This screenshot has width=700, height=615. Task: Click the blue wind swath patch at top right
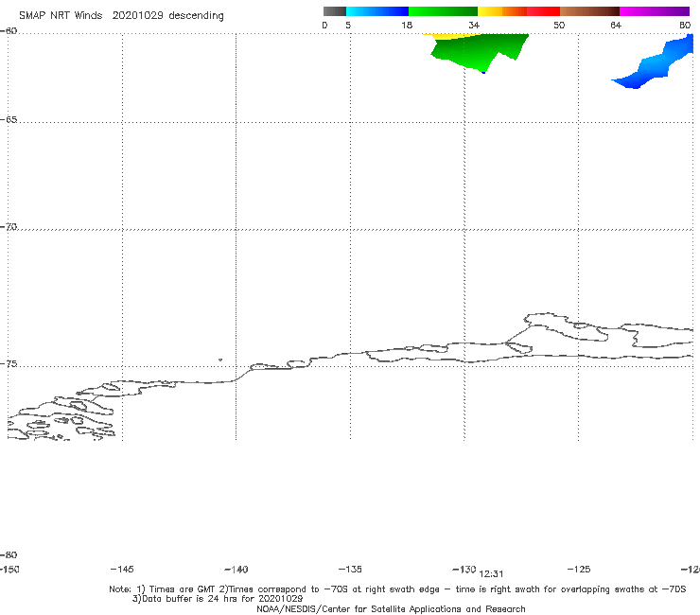pos(654,62)
